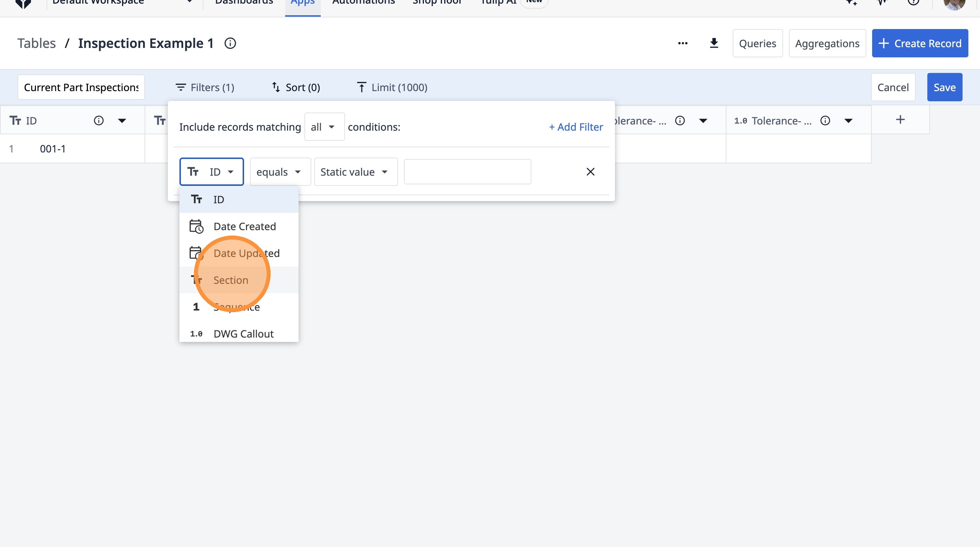Click the download table icon
This screenshot has width=980, height=547.
point(714,43)
